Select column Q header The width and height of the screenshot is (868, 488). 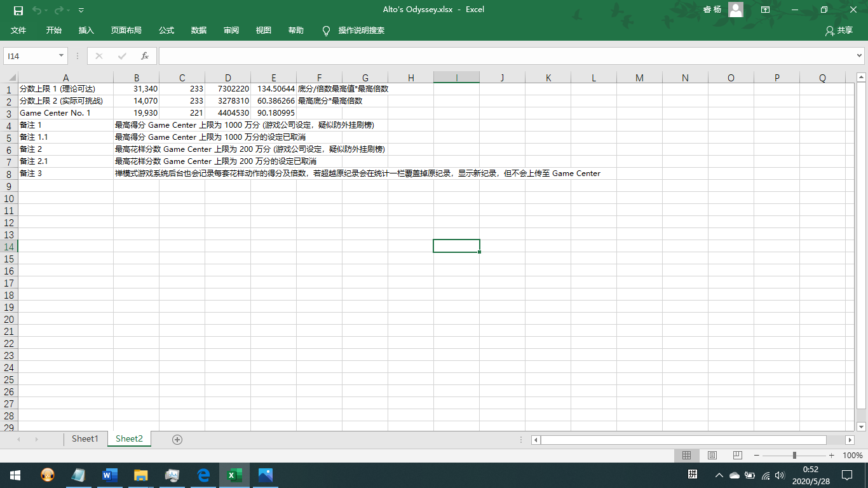click(822, 78)
